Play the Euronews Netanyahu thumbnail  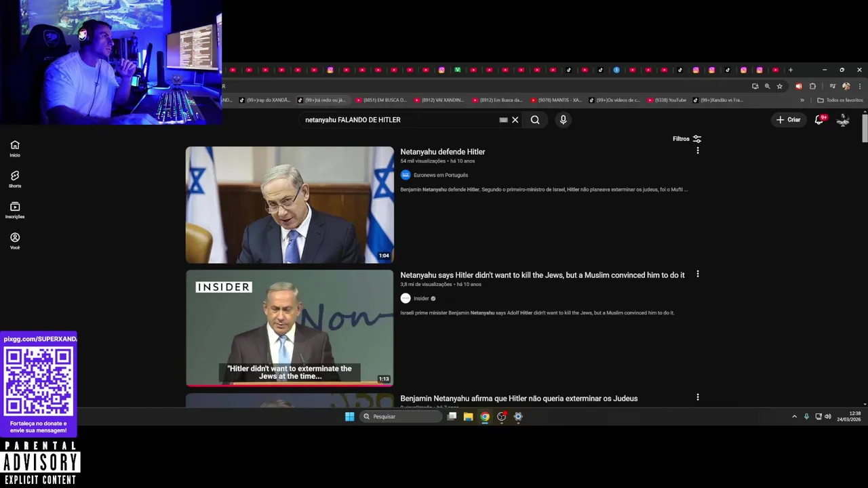pyautogui.click(x=290, y=205)
